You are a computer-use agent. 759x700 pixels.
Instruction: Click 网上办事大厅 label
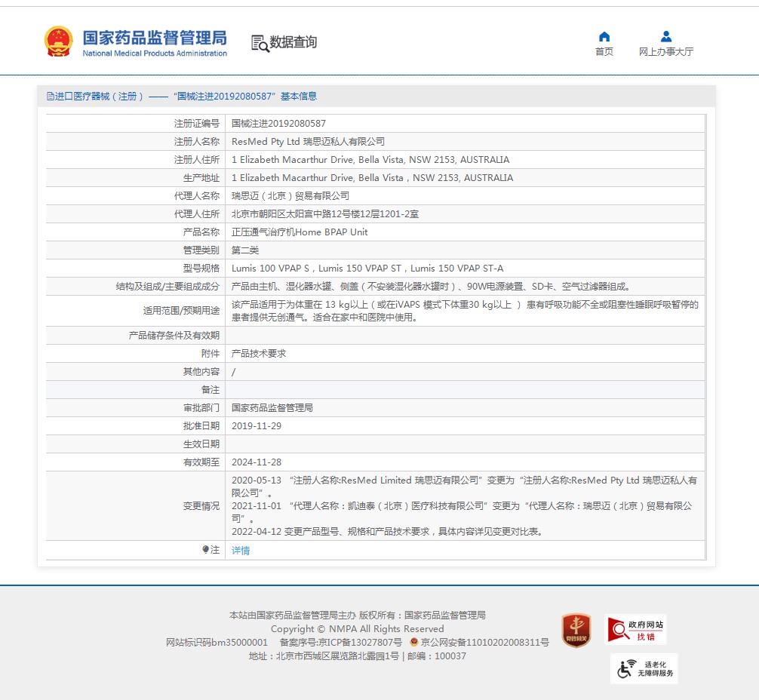[x=666, y=51]
